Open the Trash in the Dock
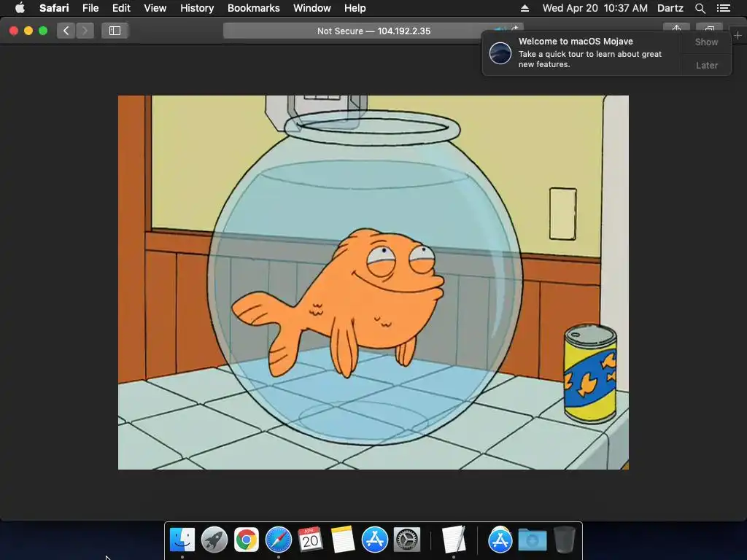Image resolution: width=747 pixels, height=560 pixels. click(x=564, y=539)
